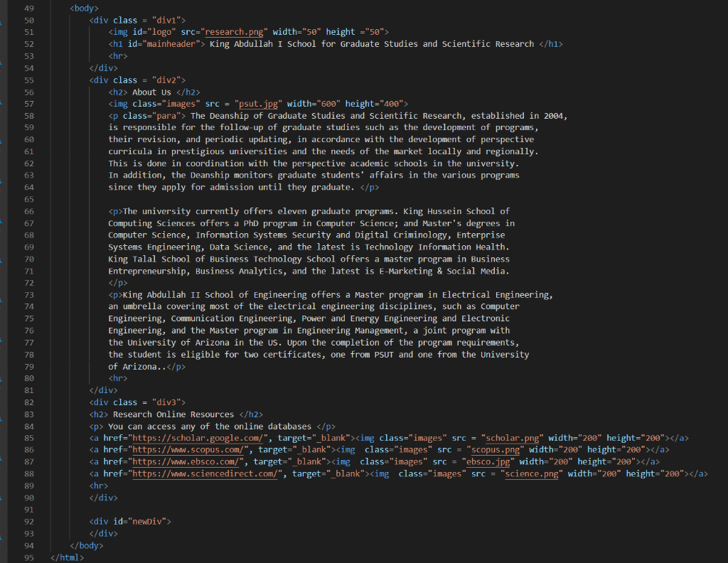728x563 pixels.
Task: Click target="_blank" on the sciencedirect link line
Action: 328,474
